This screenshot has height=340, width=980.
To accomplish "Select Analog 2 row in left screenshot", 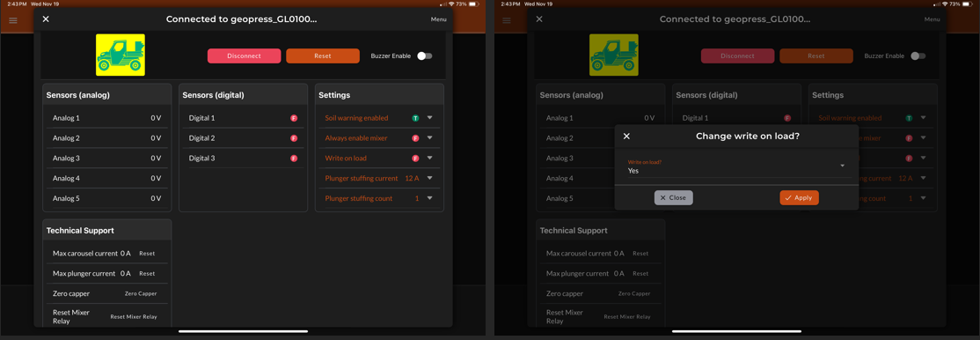I will coord(106,137).
